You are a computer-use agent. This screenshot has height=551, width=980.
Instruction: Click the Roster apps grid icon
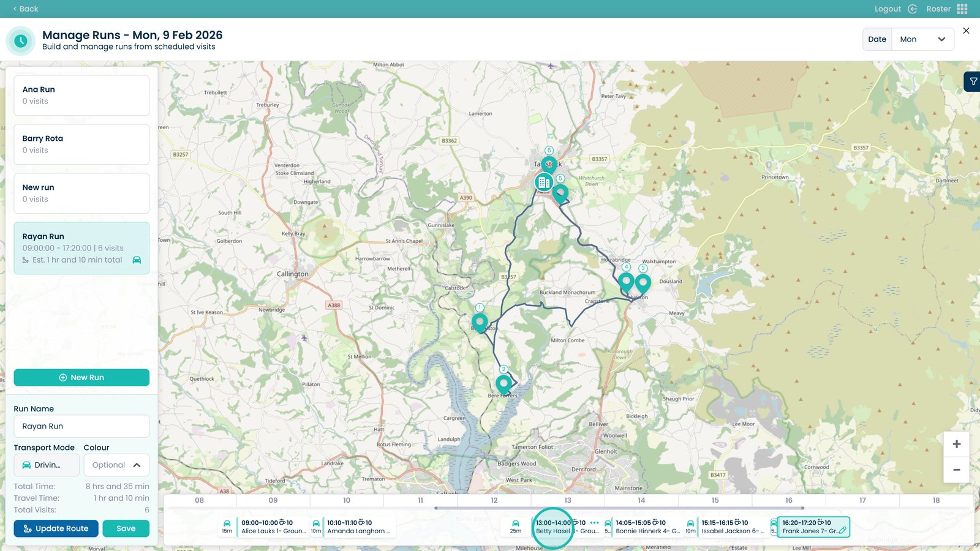tap(962, 9)
